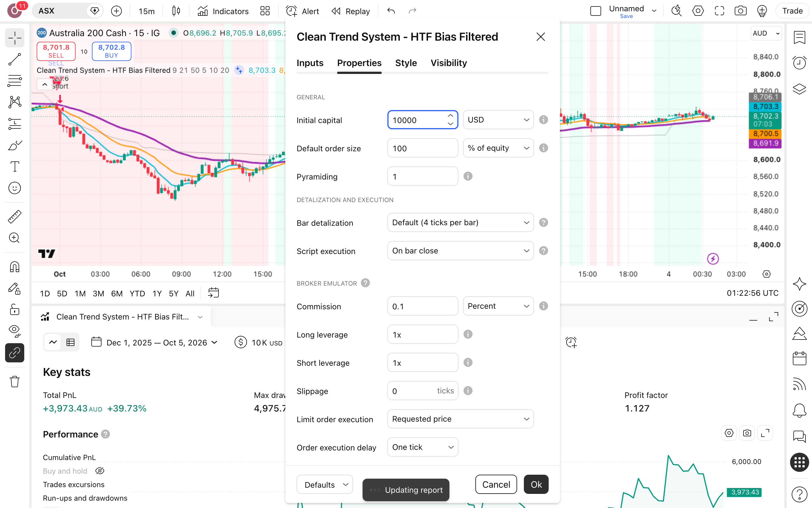Open Script execution On bar close dropdown
Viewport: 812px width, 508px height.
pyautogui.click(x=460, y=251)
